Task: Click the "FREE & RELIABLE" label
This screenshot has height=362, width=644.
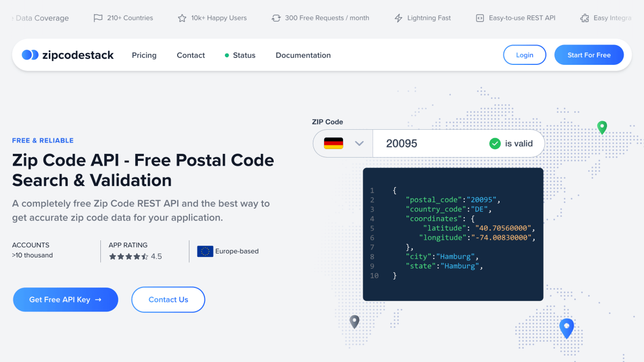Action: (x=43, y=141)
